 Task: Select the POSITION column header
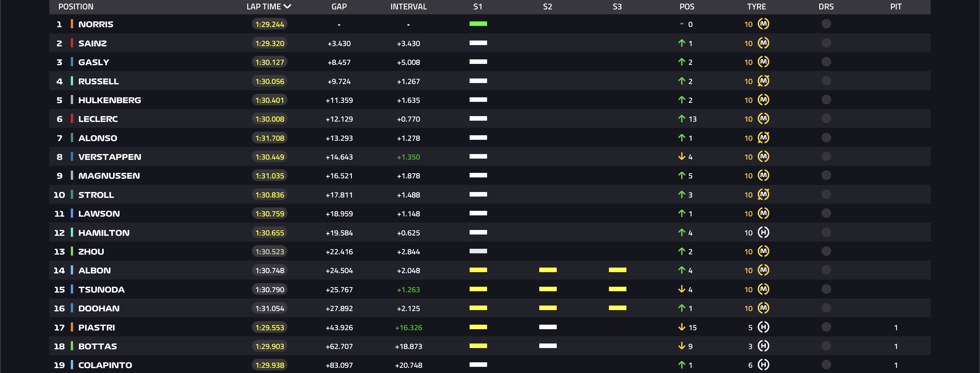point(76,6)
